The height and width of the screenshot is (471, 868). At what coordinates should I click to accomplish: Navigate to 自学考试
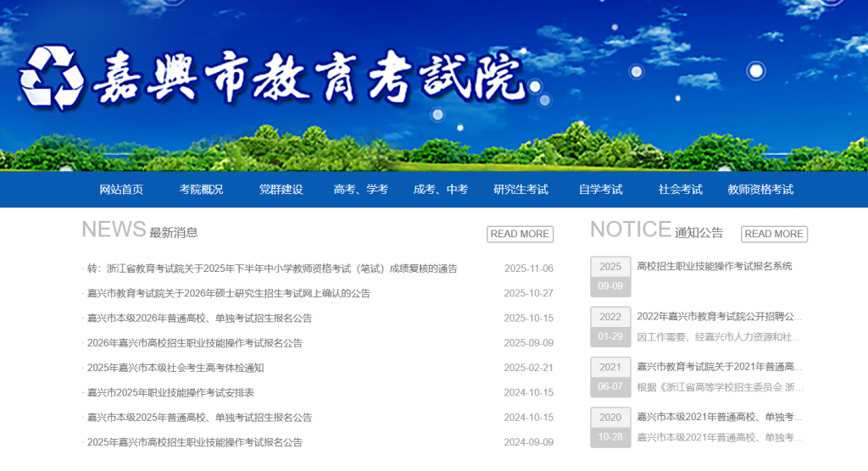[x=601, y=189]
